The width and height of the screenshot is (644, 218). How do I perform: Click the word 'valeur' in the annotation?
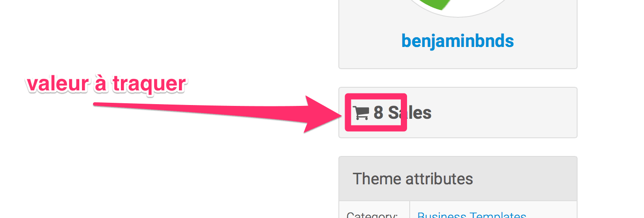tap(57, 83)
